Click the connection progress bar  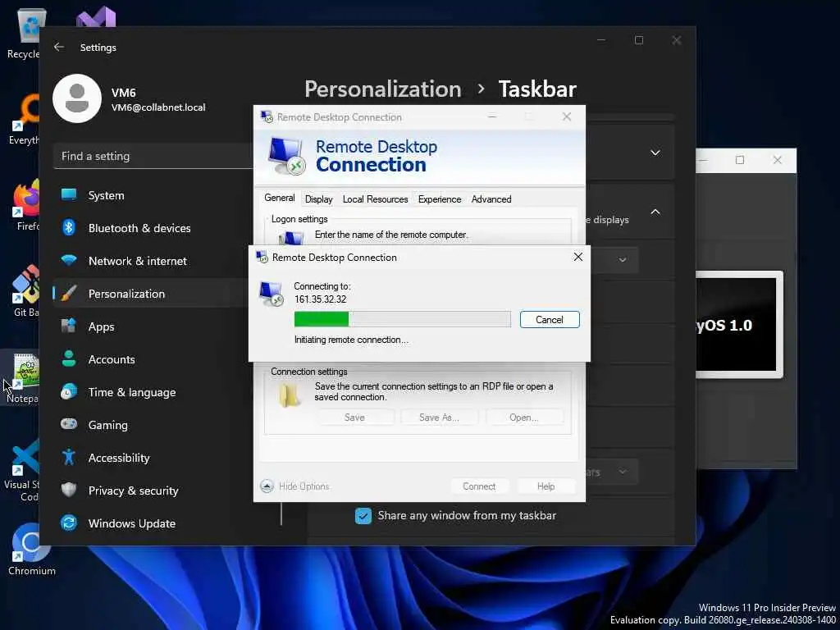pyautogui.click(x=402, y=319)
